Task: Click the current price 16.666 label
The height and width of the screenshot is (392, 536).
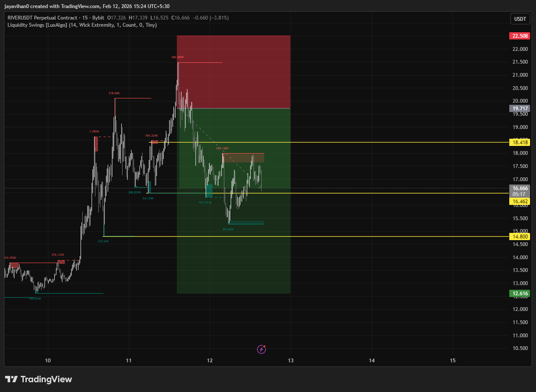Action: click(519, 188)
